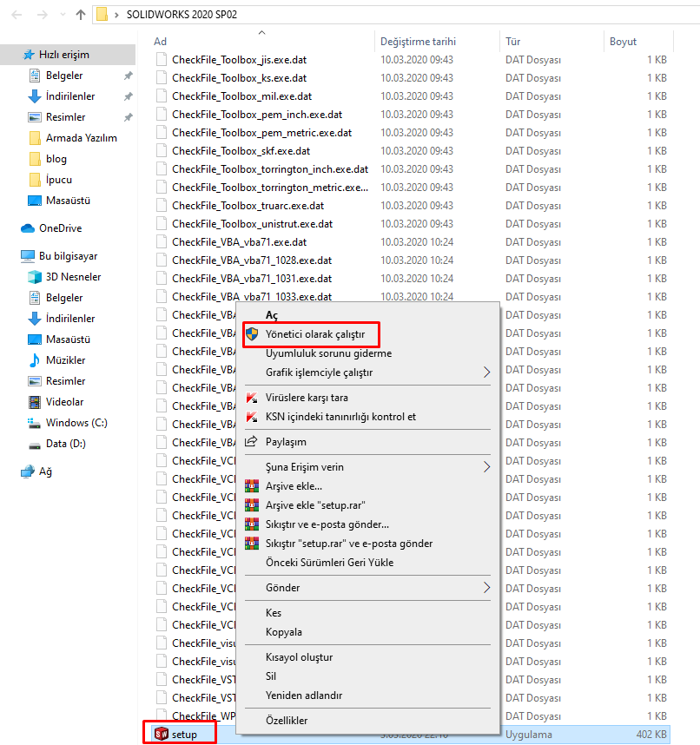Select Kes from the context menu
This screenshot has width=700, height=745.
[274, 613]
